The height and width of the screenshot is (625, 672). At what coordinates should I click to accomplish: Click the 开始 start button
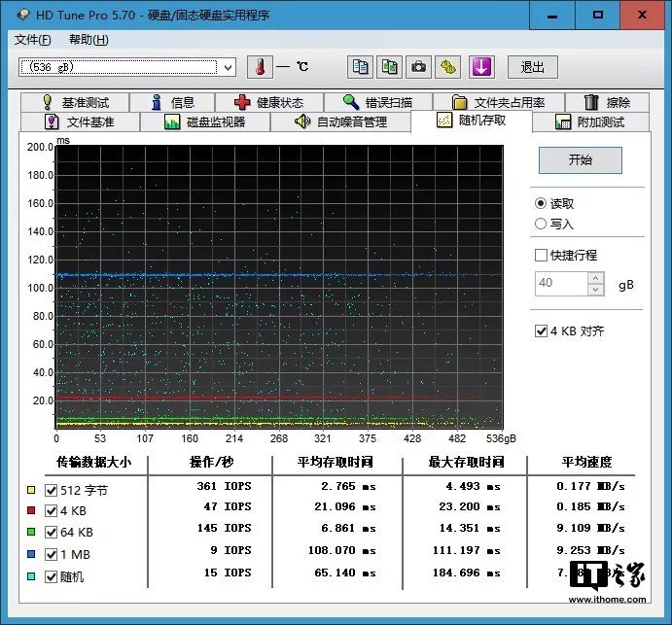(580, 160)
